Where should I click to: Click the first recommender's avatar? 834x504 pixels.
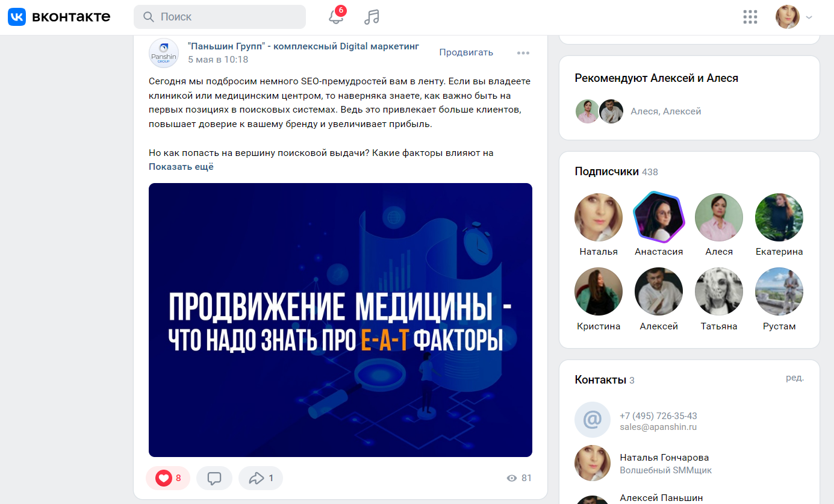pyautogui.click(x=587, y=111)
